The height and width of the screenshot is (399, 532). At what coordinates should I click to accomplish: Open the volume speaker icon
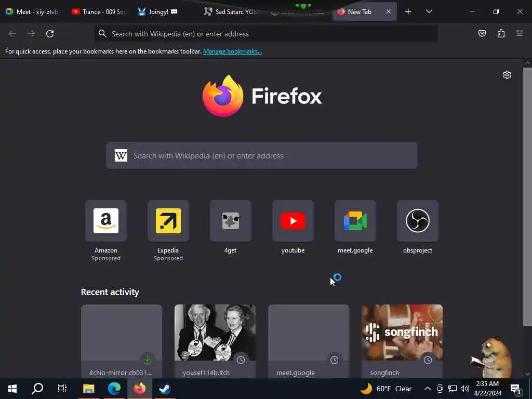coord(465,389)
